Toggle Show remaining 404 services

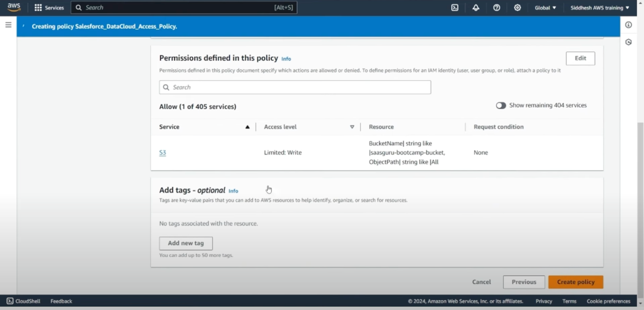pos(501,105)
